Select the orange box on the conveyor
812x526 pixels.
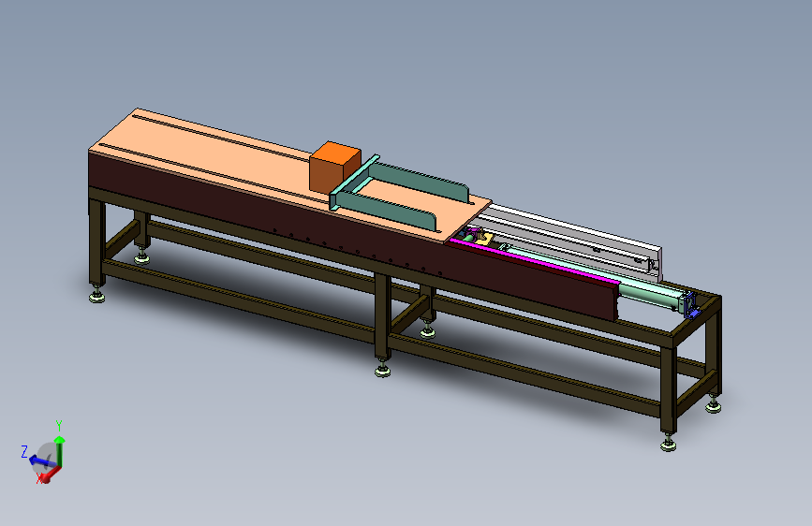click(x=334, y=167)
